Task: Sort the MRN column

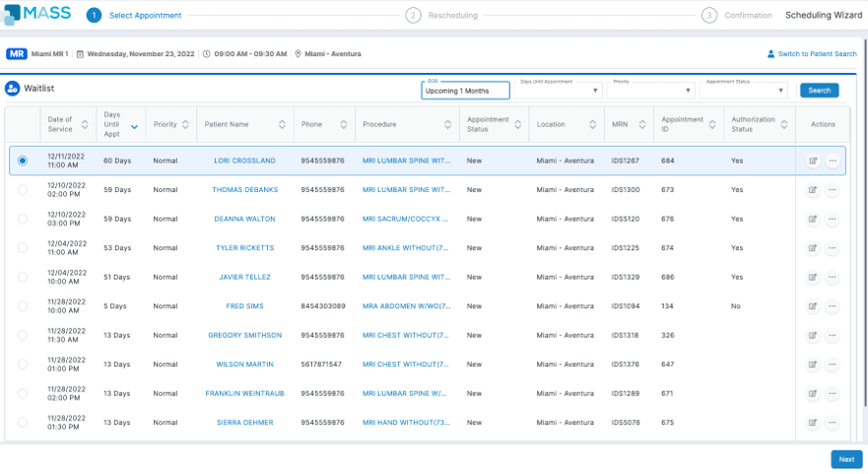Action: point(642,125)
